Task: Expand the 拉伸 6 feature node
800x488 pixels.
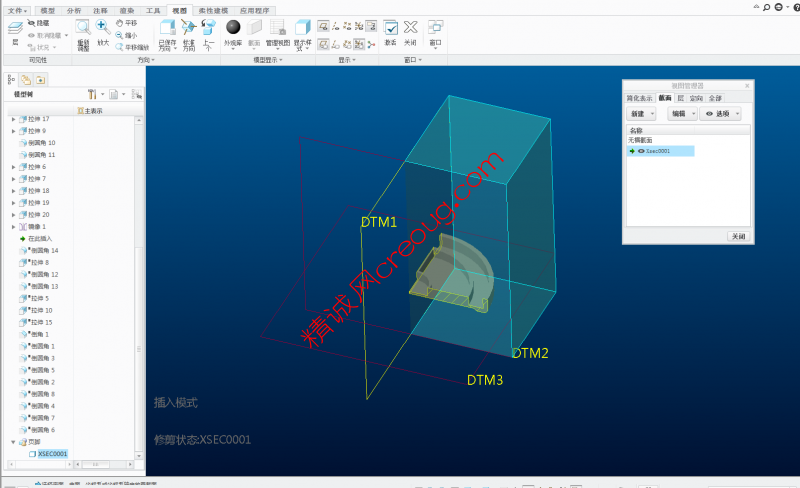Action: (x=13, y=167)
